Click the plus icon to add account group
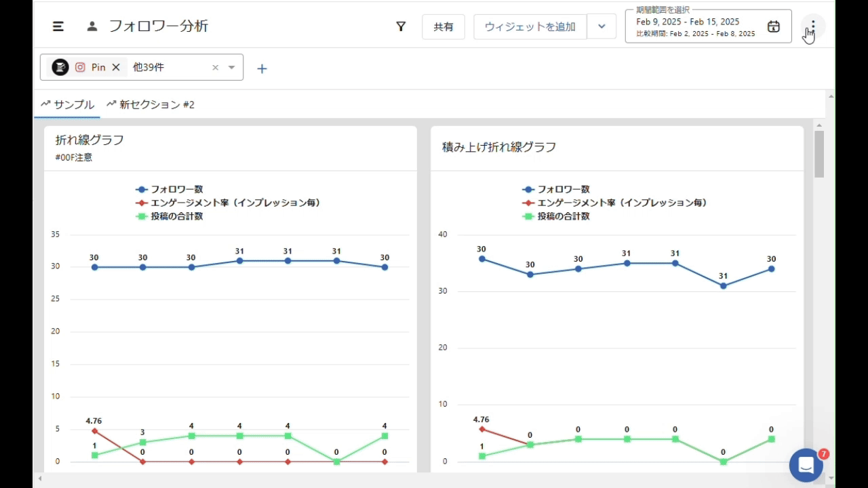 (262, 68)
